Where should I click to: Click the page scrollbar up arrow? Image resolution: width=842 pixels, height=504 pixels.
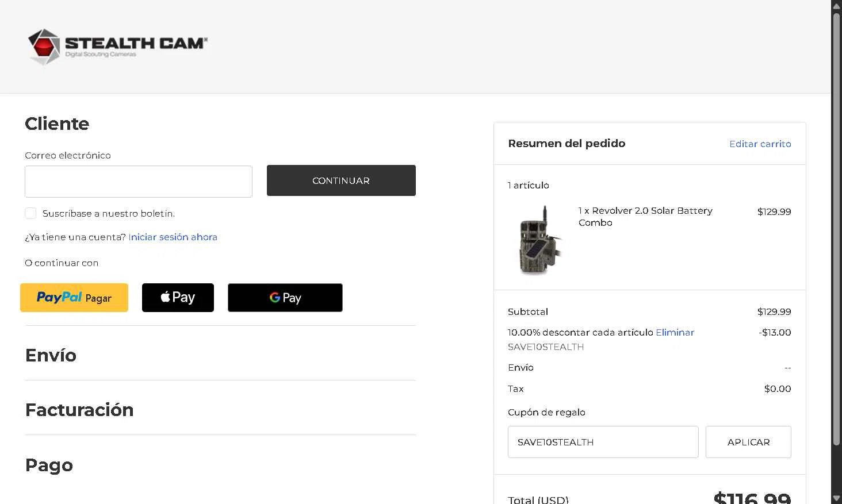point(836,5)
